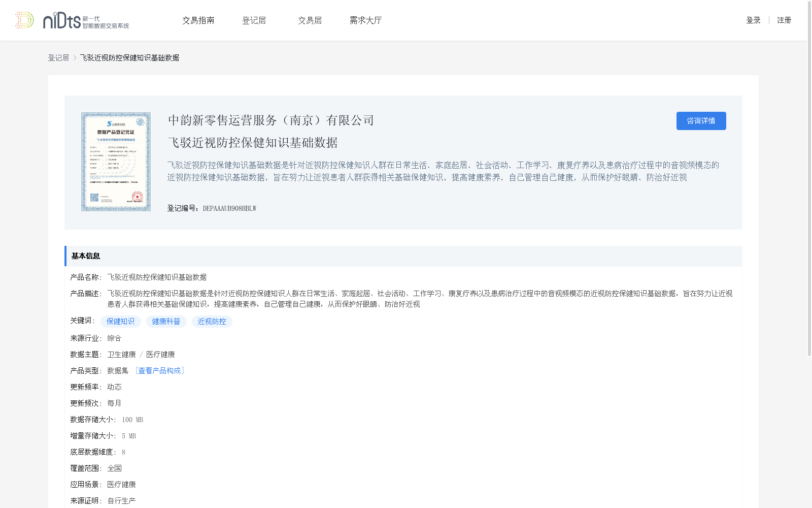The width and height of the screenshot is (812, 508).
Task: Open the 交易指南 menu
Action: 198,20
